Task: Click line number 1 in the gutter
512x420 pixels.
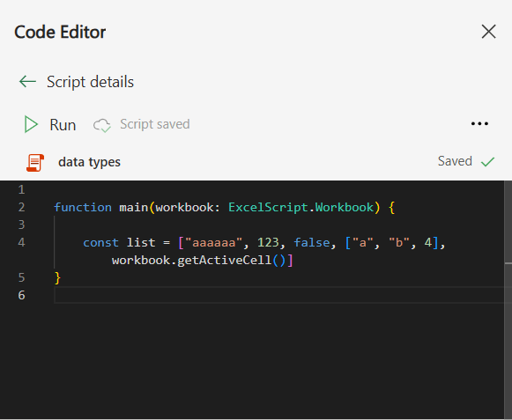Action: [21, 189]
